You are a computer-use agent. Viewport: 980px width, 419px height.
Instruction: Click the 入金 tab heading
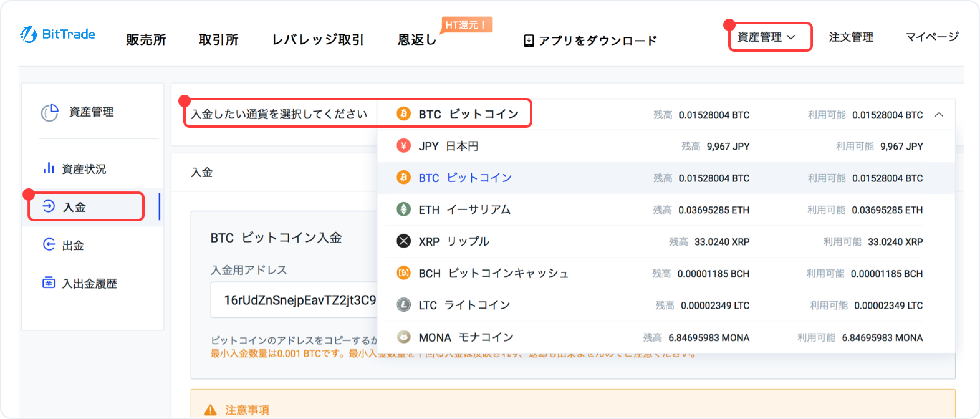[202, 172]
